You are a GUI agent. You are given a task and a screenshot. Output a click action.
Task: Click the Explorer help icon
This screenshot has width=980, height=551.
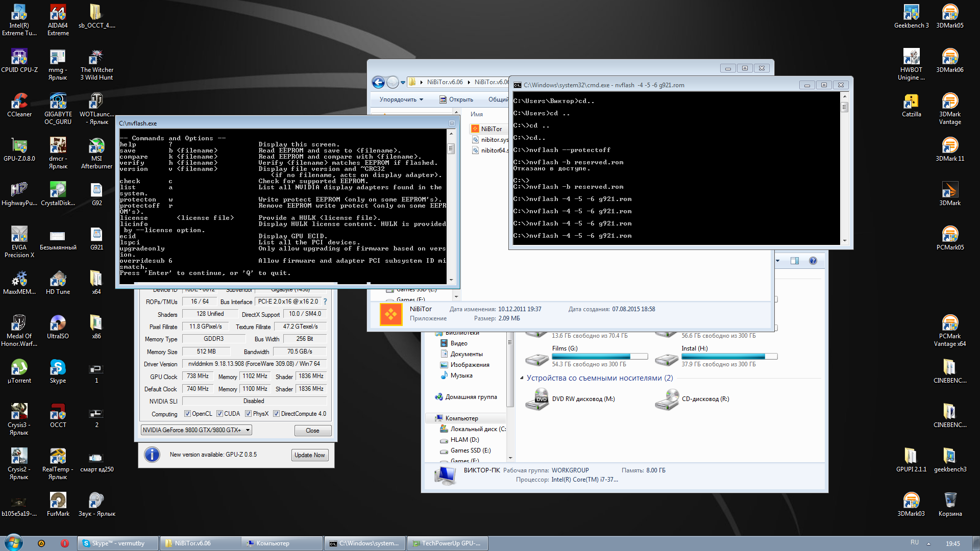click(x=813, y=261)
